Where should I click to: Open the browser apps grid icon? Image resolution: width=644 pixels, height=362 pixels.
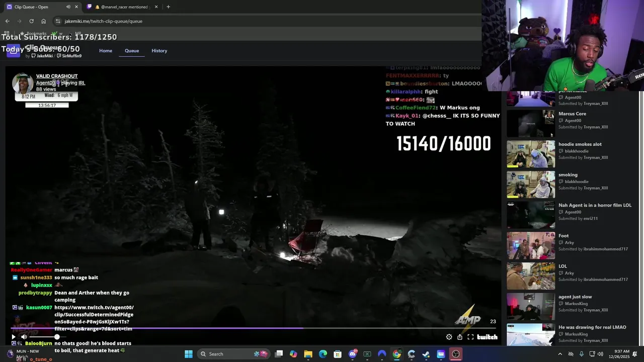click(x=7, y=33)
